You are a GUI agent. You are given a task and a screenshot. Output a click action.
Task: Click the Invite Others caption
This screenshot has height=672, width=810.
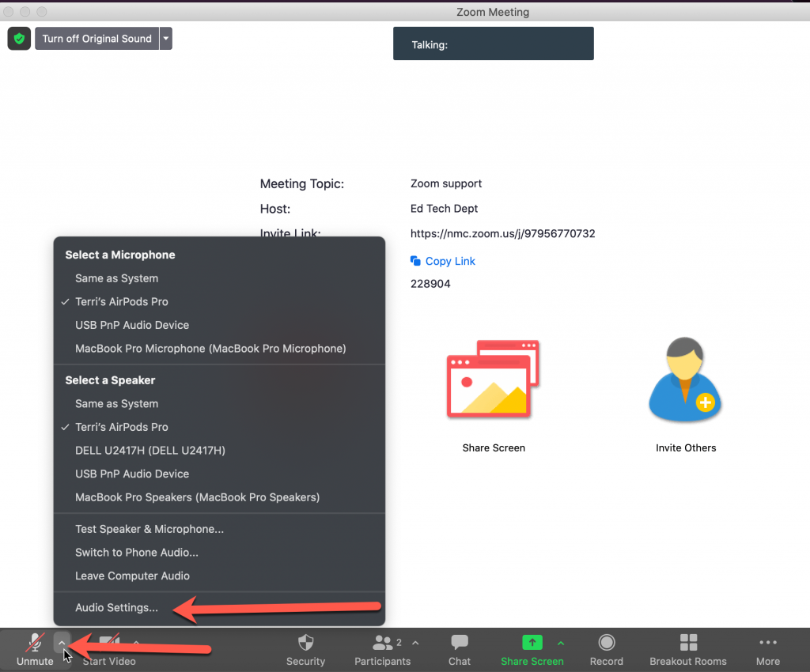(x=686, y=448)
